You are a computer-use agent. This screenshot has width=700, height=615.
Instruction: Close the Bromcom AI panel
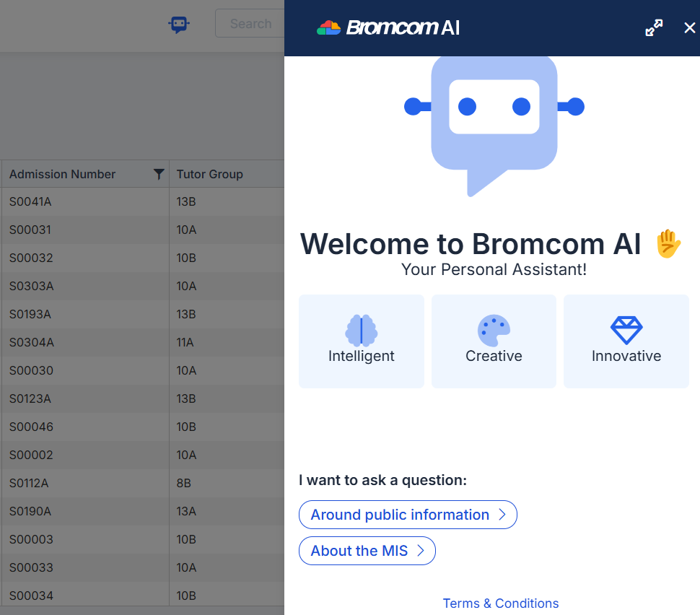pos(689,27)
